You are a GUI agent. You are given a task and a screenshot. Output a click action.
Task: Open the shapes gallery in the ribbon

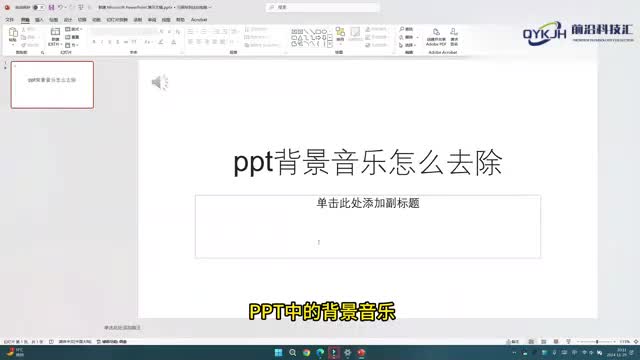[x=309, y=38]
